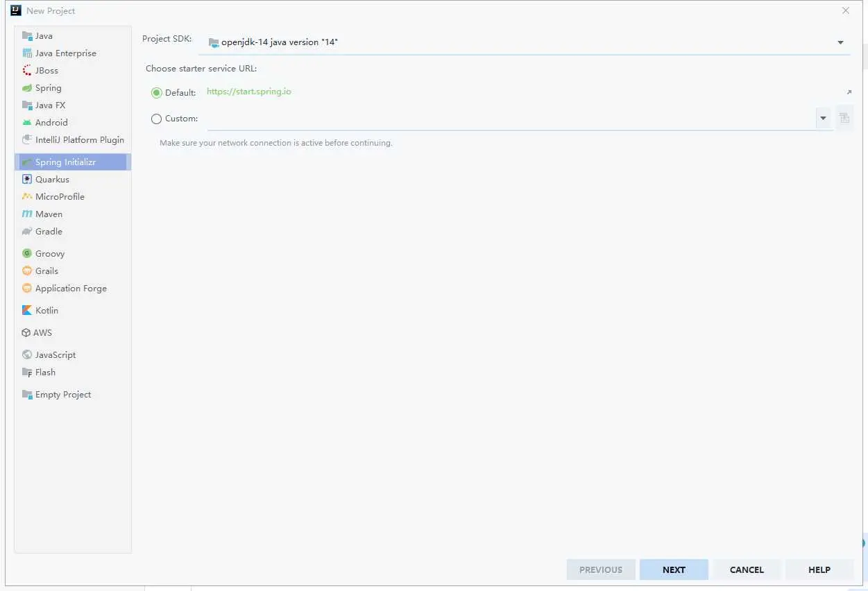Image resolution: width=868 pixels, height=591 pixels.
Task: Click the JBoss red dots icon
Action: click(x=27, y=71)
